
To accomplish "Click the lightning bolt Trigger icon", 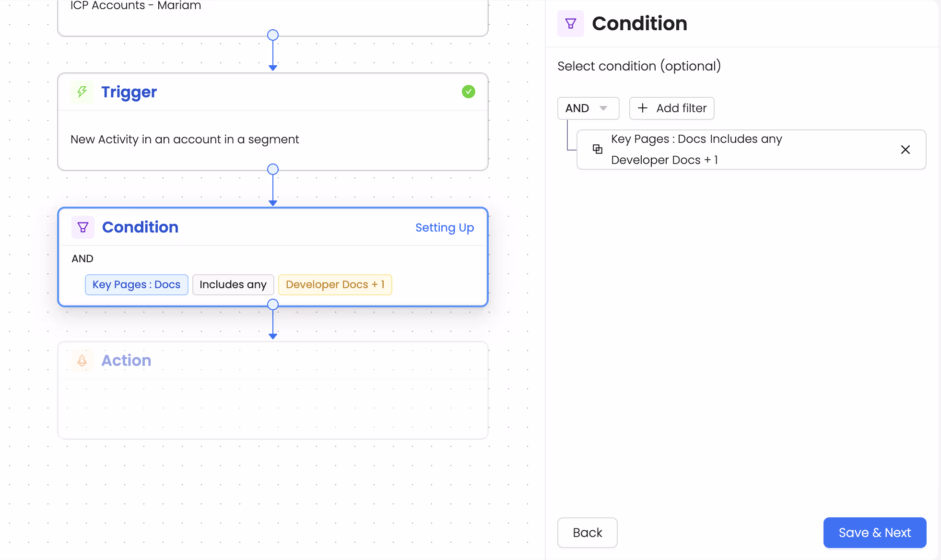I will [x=82, y=92].
